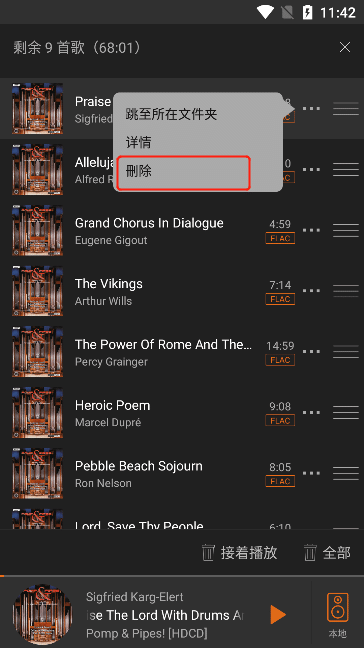This screenshot has width=364, height=648.
Task: Tap the 全部 trash button to clear all
Action: [x=327, y=553]
